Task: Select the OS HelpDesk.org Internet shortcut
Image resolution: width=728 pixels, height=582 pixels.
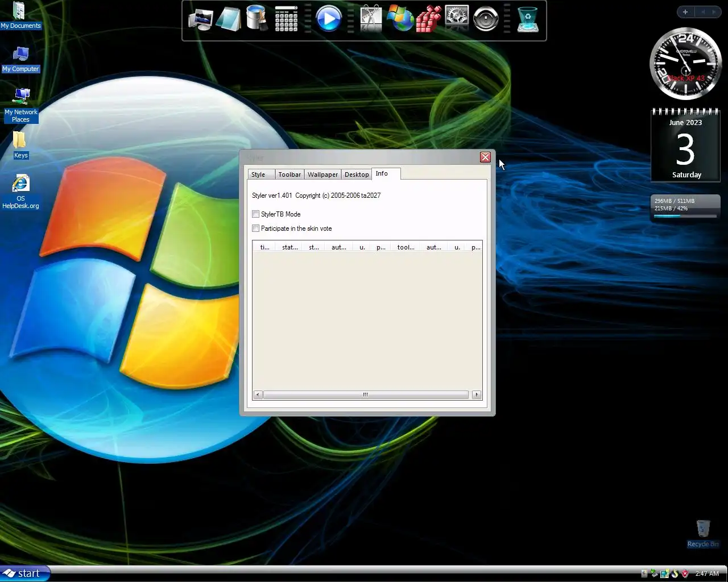Action: coord(20,192)
